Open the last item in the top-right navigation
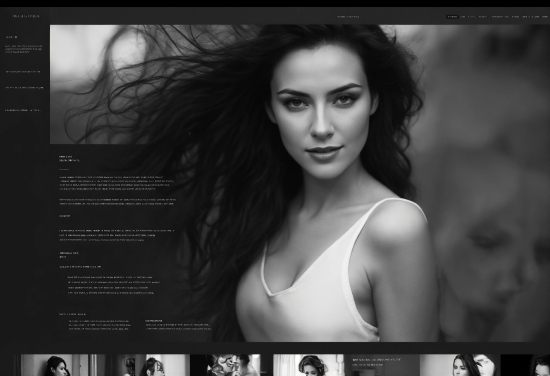The height and width of the screenshot is (376, 550). tap(545, 16)
